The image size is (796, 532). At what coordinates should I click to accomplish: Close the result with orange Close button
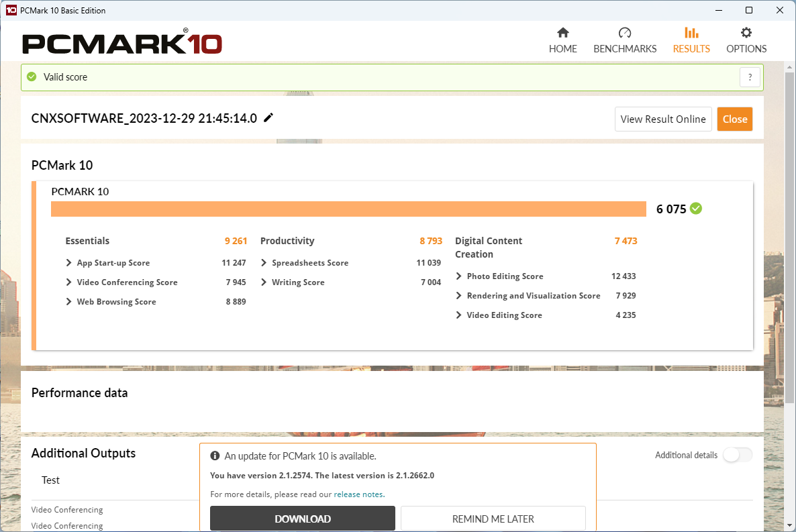pyautogui.click(x=734, y=119)
